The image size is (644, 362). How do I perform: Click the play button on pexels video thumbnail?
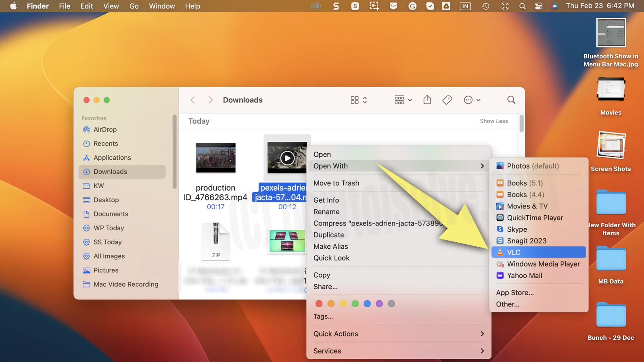pyautogui.click(x=287, y=158)
